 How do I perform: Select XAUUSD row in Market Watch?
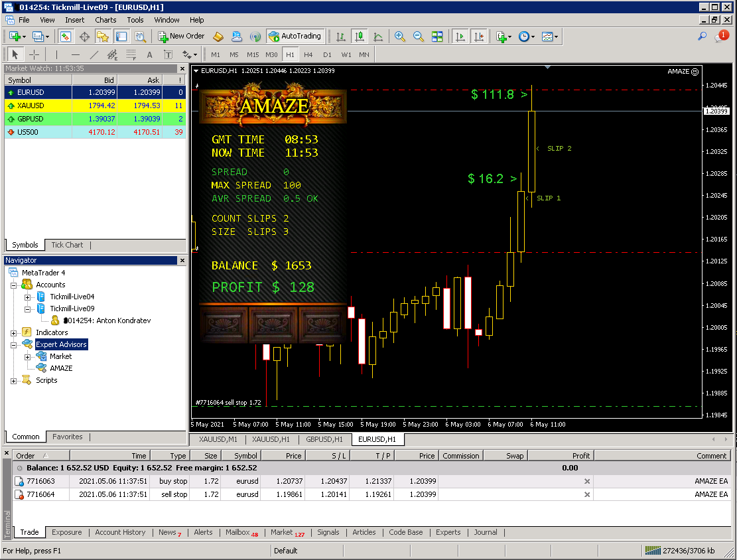point(95,105)
